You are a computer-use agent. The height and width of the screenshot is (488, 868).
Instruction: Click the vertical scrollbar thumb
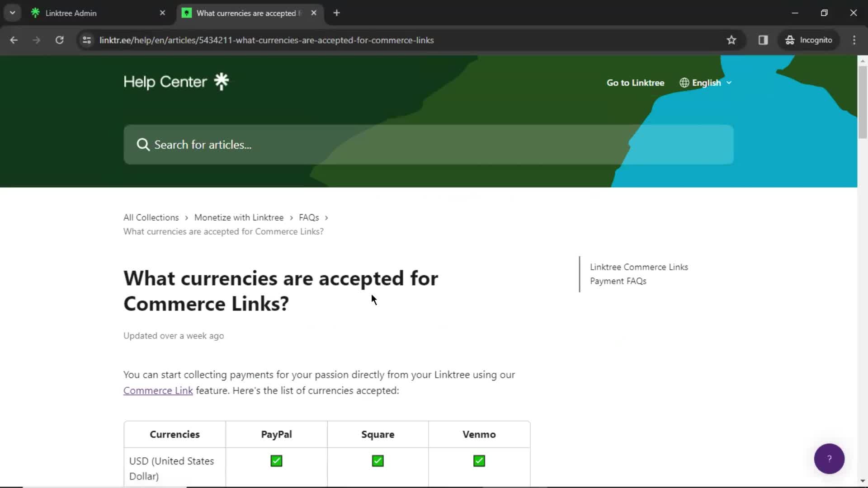(863, 102)
